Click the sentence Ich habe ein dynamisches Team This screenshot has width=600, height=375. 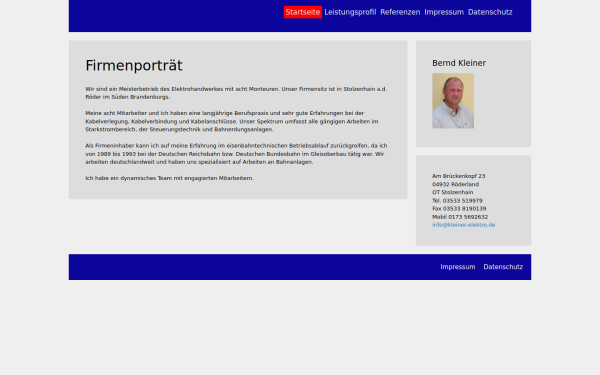(x=169, y=178)
